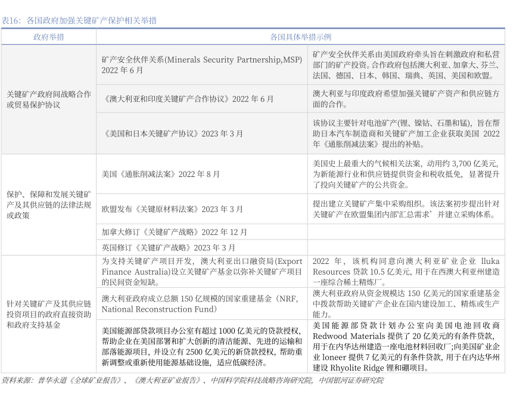Screen dimensions: 532x398
Task: Click the National Reconstruction Fund (NRF) cell
Action: 201,303
